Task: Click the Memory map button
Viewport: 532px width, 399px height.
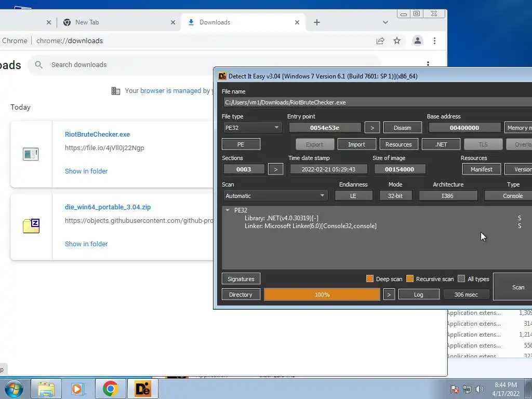Action: [x=518, y=128]
